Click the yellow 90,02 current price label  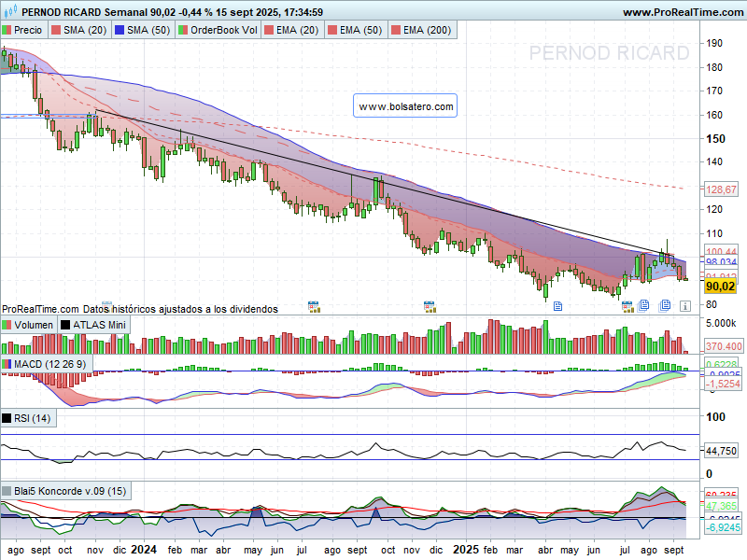point(720,287)
